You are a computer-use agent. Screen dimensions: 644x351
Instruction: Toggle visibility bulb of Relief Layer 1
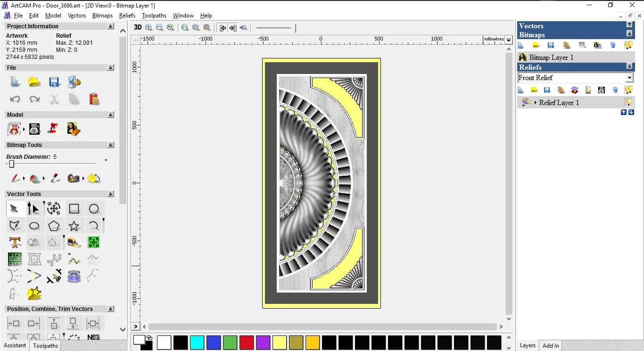[628, 102]
